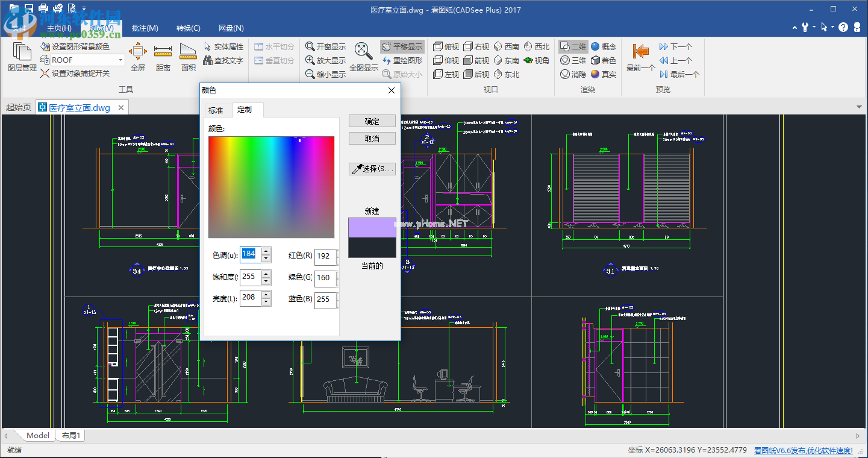The image size is (868, 458).
Task: Open 查找文字 find text tool
Action: point(223,60)
